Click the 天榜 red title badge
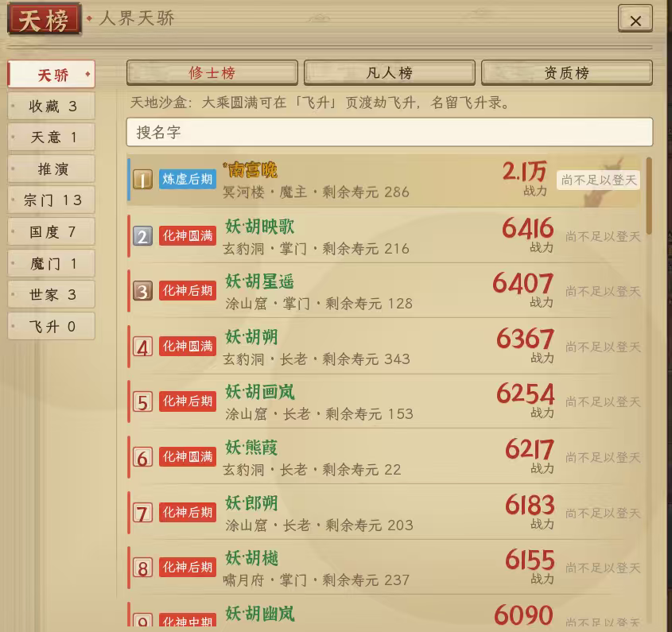This screenshot has height=632, width=672. point(45,20)
